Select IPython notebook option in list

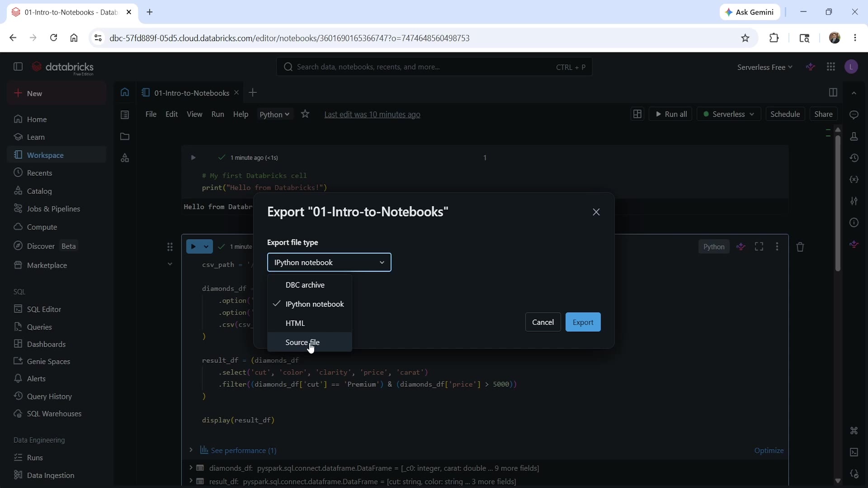click(310, 304)
